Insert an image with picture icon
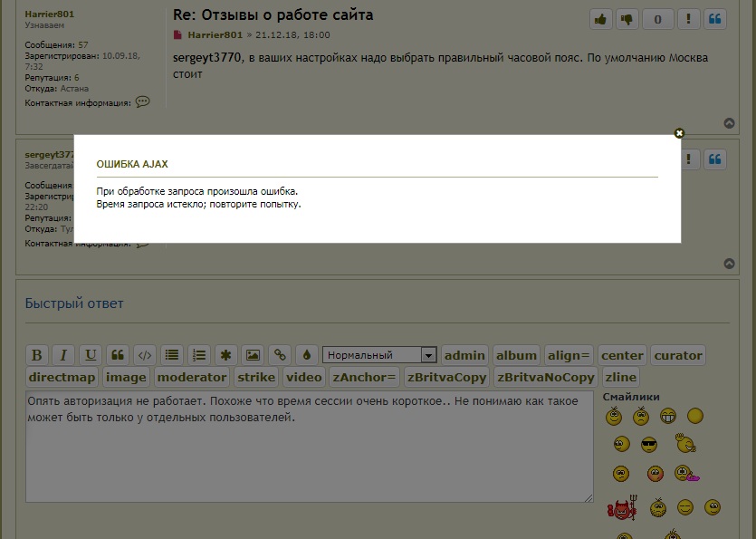The height and width of the screenshot is (539, 756). (253, 355)
